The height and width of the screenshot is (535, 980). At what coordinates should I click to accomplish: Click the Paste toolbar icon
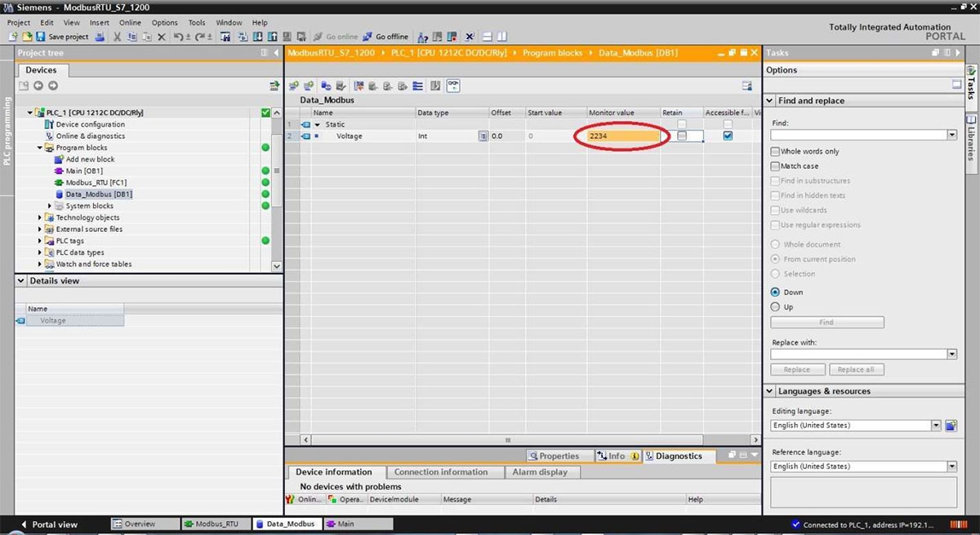tap(147, 37)
